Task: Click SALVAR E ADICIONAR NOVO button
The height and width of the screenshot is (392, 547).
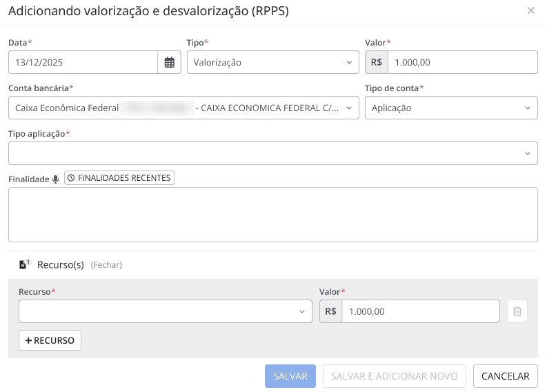Action: 394,376
